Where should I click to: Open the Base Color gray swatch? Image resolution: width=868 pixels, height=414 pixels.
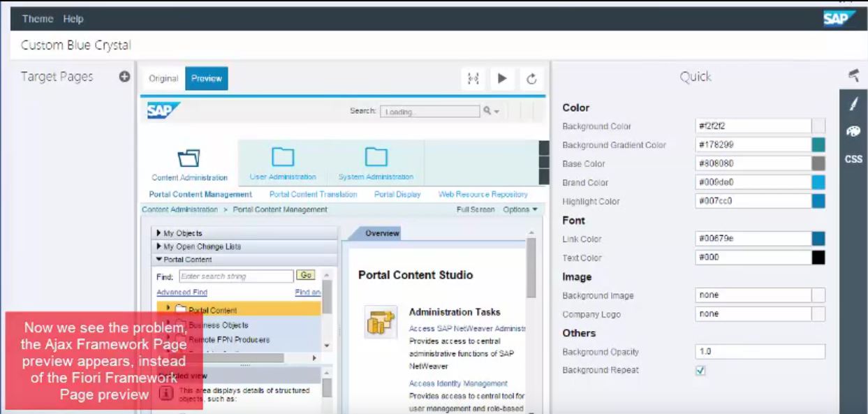(818, 164)
